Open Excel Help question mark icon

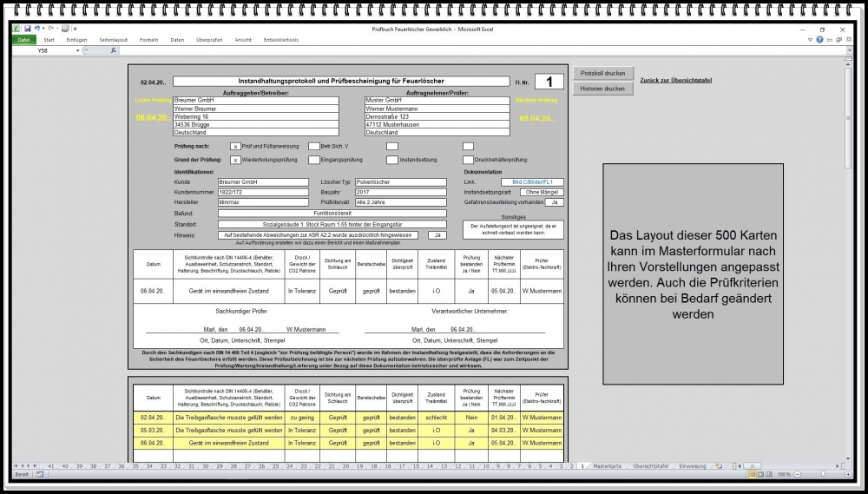pyautogui.click(x=820, y=40)
